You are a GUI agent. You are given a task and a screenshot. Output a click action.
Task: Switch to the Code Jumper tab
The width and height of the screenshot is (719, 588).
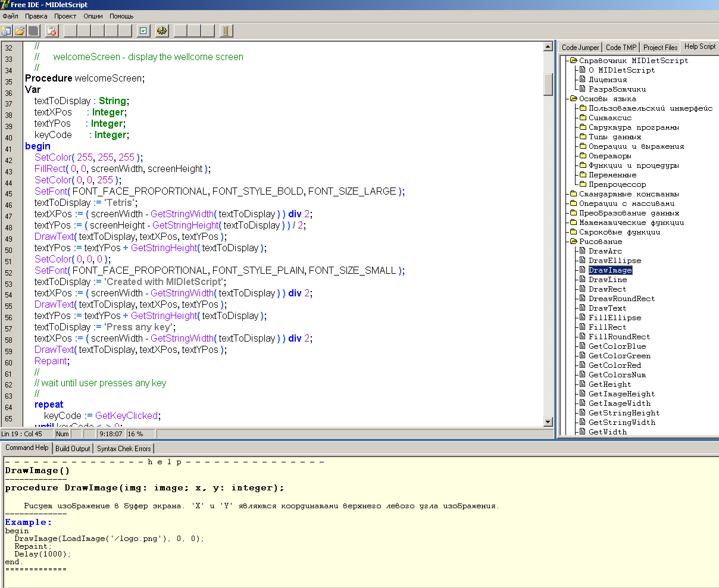(x=580, y=48)
